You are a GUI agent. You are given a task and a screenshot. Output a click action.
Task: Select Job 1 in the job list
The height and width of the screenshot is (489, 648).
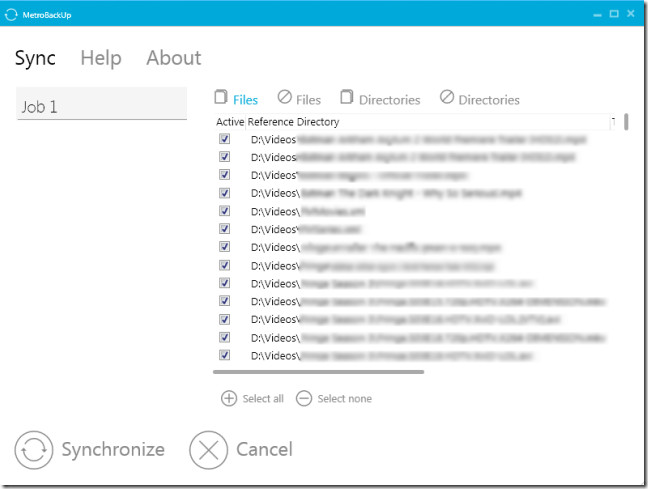pyautogui.click(x=102, y=103)
